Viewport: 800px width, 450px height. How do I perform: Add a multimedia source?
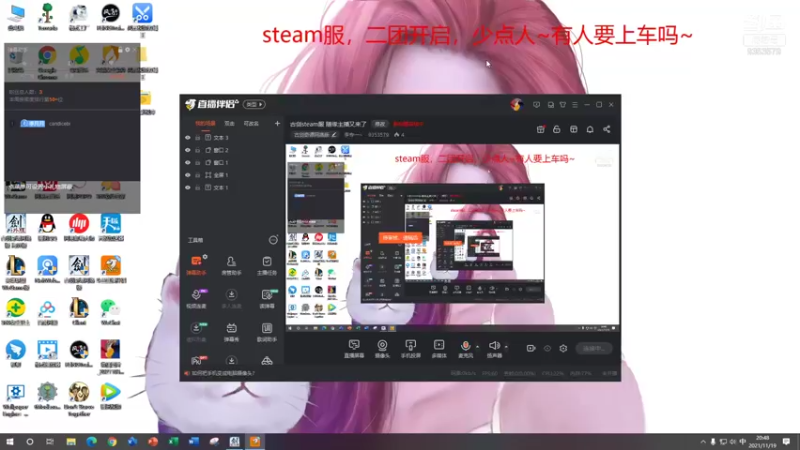pos(439,349)
